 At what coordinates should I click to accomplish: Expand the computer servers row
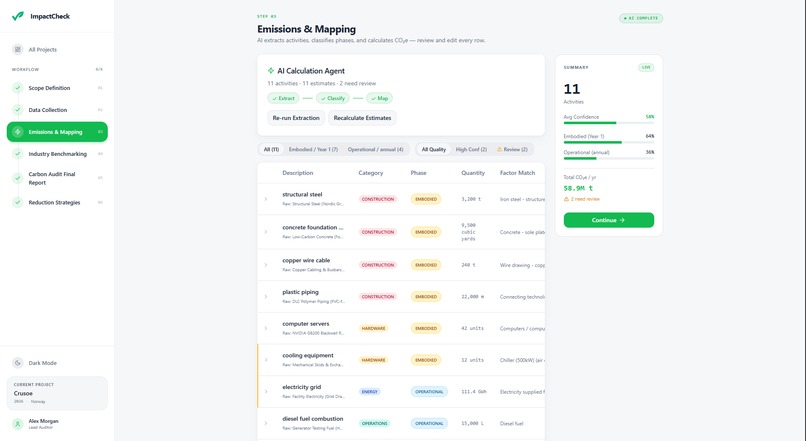pyautogui.click(x=266, y=328)
